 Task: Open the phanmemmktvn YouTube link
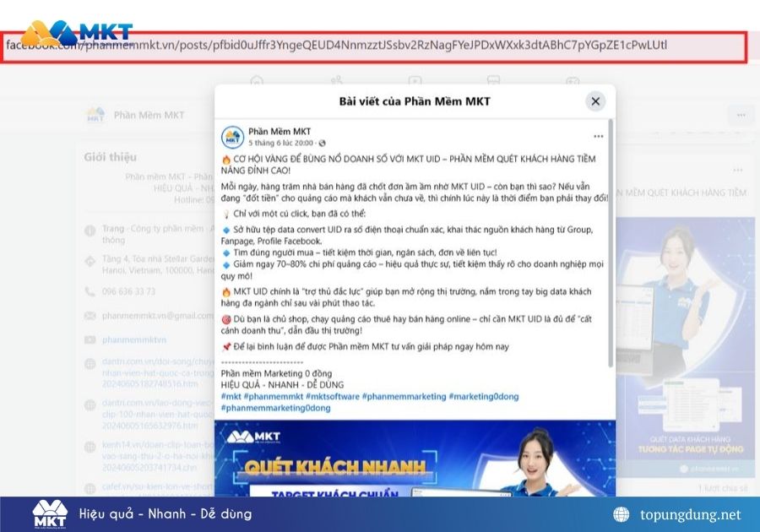[x=133, y=340]
